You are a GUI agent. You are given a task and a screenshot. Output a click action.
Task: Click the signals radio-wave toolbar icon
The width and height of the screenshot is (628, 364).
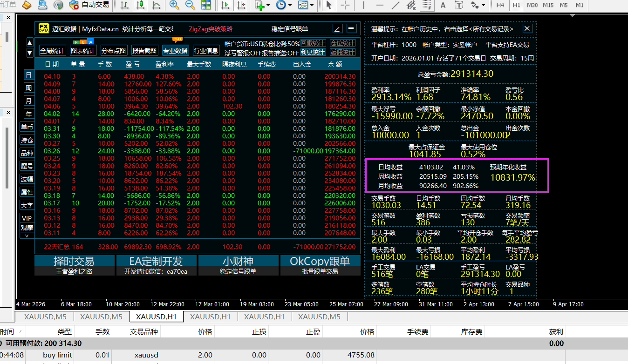[58, 5]
